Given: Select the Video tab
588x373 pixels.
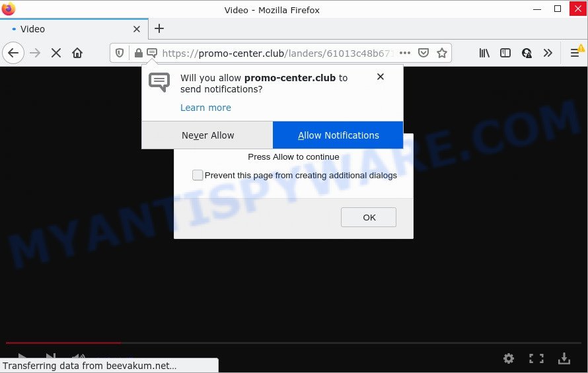Looking at the screenshot, I should point(74,29).
